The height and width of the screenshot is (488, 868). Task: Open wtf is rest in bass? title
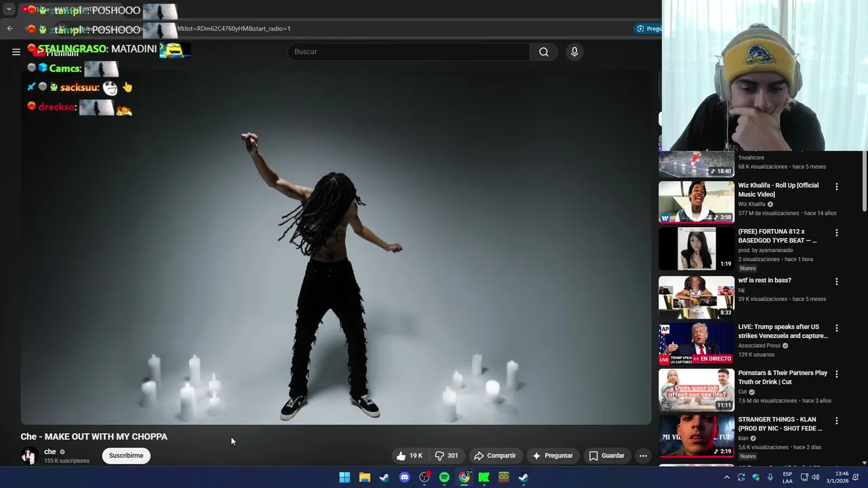765,280
